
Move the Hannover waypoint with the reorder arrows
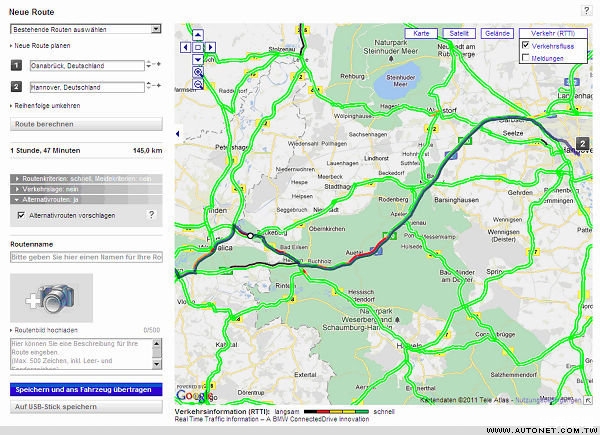(148, 86)
